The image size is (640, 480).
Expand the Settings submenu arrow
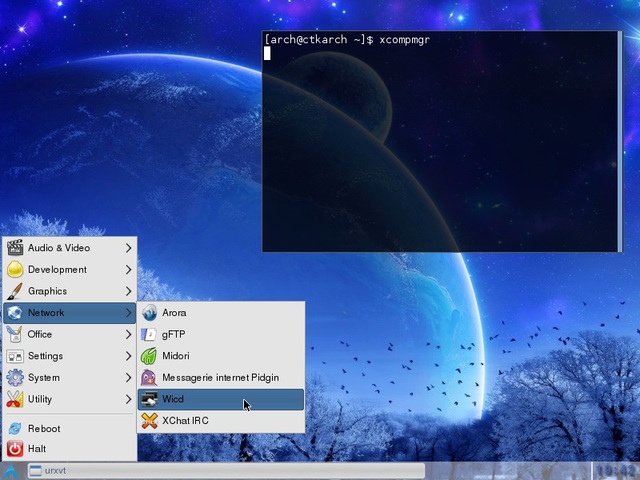click(129, 356)
